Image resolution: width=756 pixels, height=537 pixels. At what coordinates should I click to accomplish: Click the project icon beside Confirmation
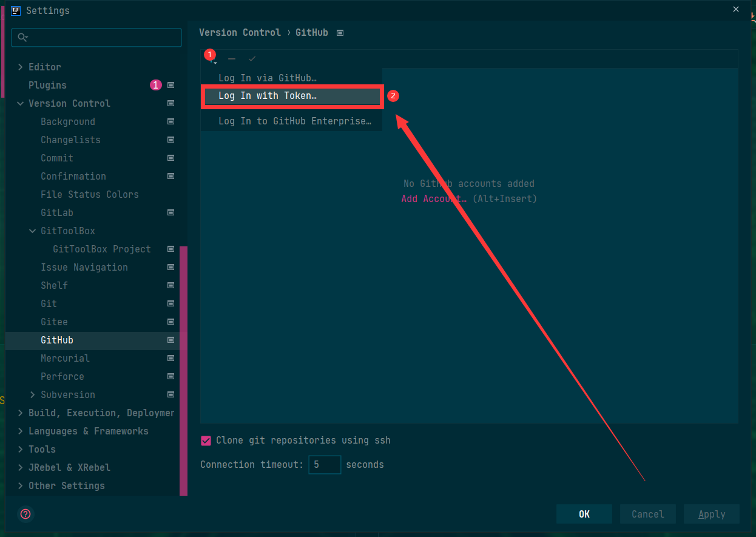[x=171, y=176]
